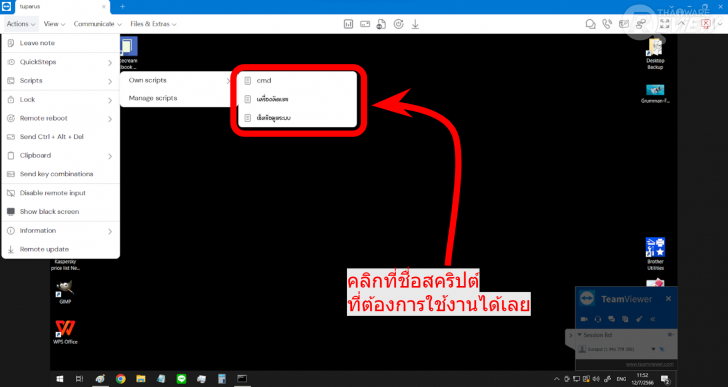Collapse the Session list triangle

coord(579,335)
